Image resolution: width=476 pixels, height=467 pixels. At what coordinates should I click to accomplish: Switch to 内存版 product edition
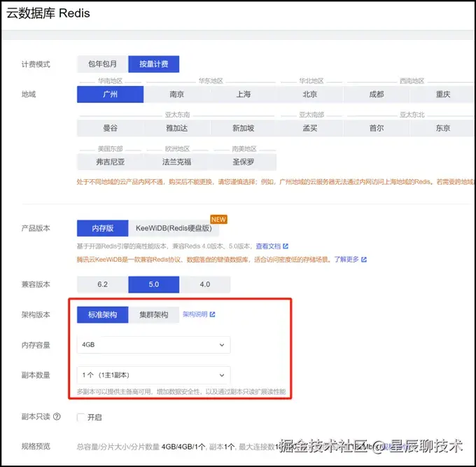point(103,228)
